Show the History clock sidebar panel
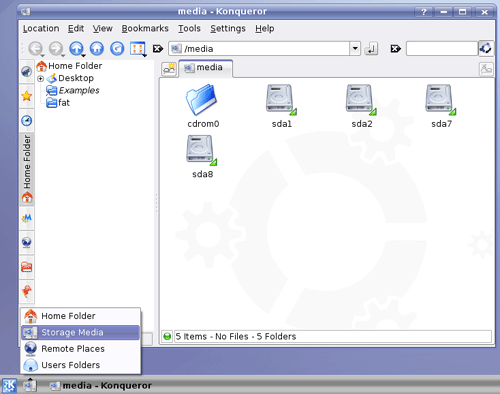This screenshot has width=500, height=394. [27, 121]
